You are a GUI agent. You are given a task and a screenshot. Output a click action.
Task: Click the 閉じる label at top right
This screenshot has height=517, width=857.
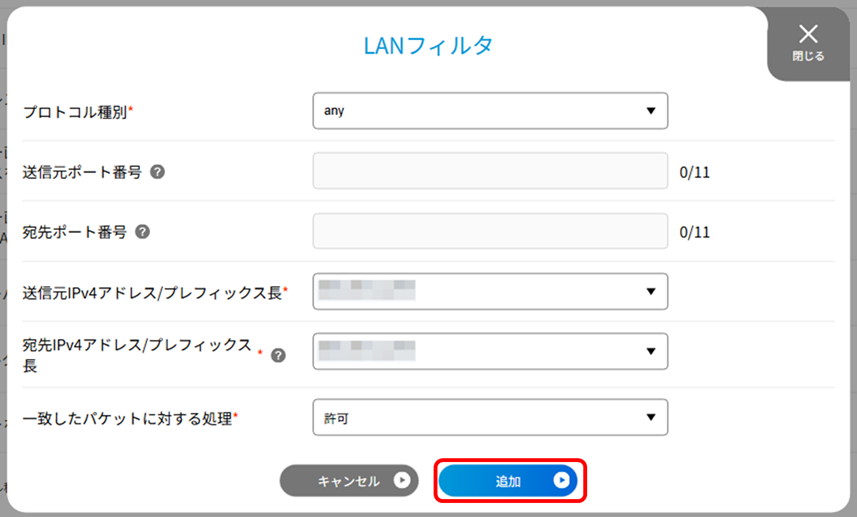tap(808, 57)
